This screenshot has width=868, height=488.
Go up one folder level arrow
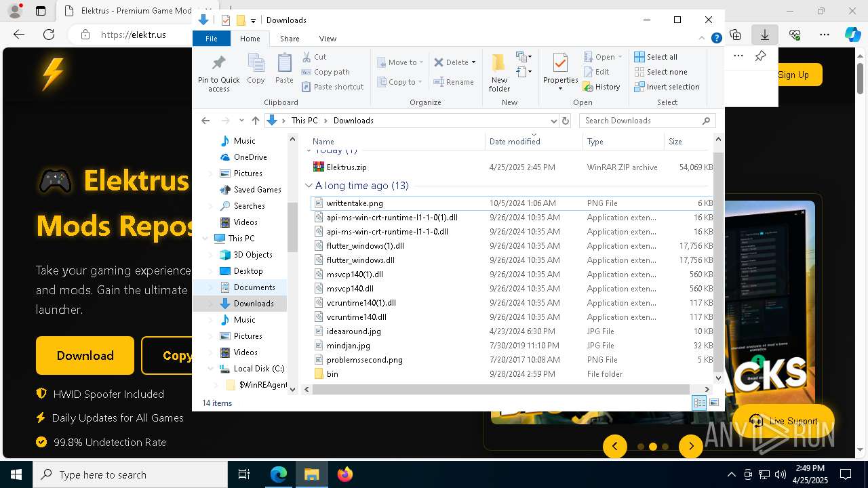[256, 121]
